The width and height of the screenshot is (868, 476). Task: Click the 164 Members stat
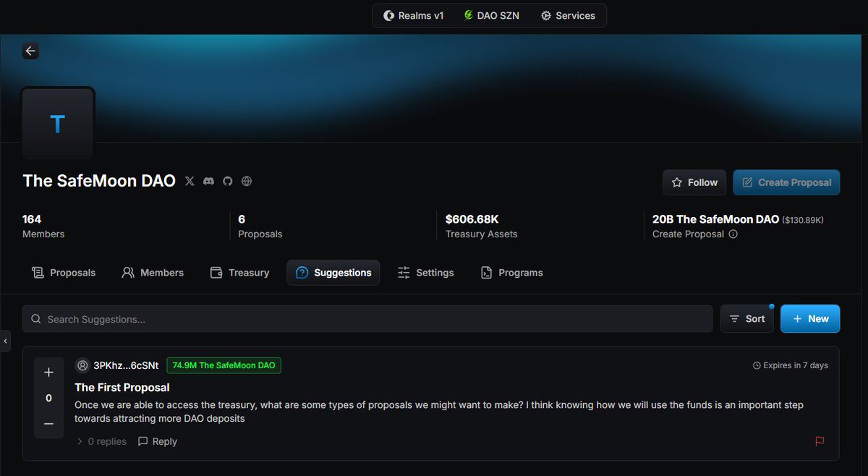coord(43,226)
